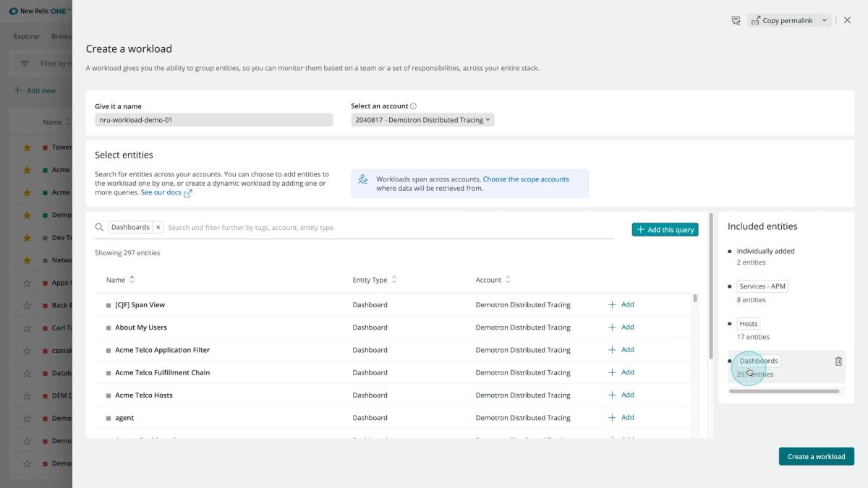Focus the workload name input field
The height and width of the screenshot is (488, 868).
point(214,120)
